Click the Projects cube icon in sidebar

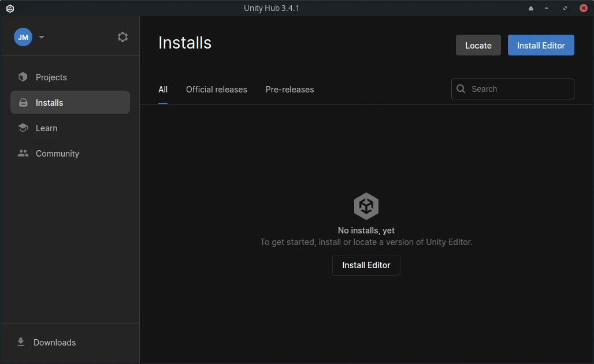point(23,77)
